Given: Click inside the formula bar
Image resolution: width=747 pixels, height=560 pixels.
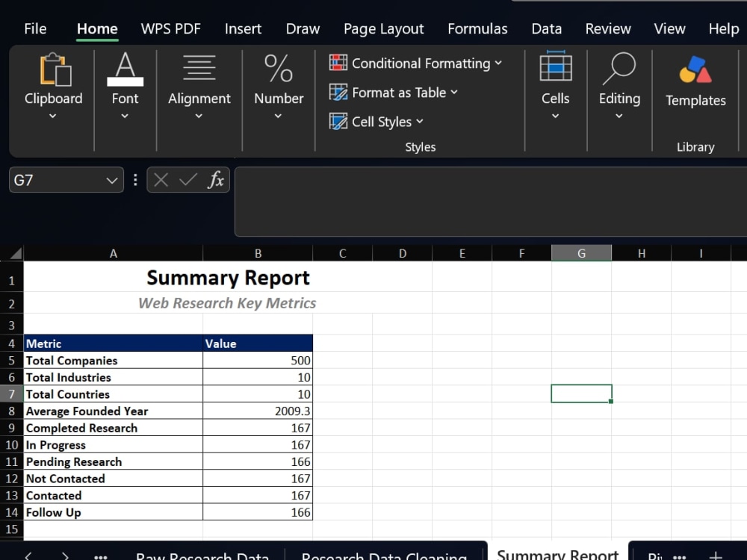Looking at the screenshot, I should tap(491, 202).
